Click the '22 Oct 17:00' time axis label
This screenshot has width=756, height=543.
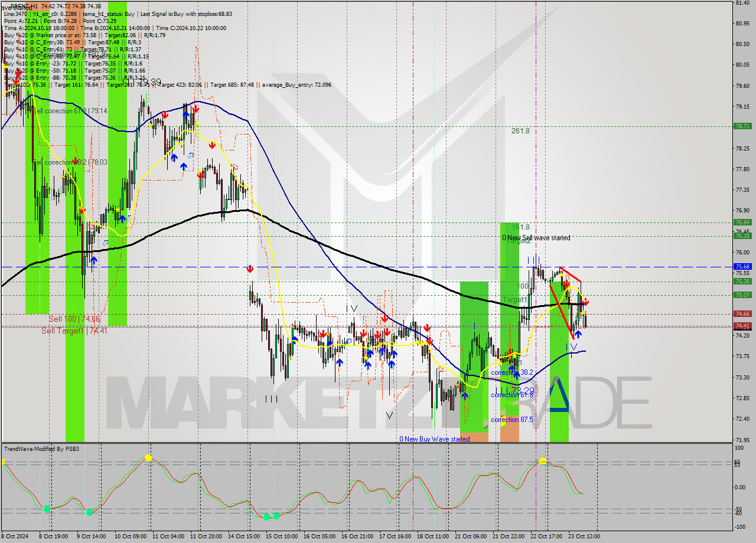(x=546, y=536)
